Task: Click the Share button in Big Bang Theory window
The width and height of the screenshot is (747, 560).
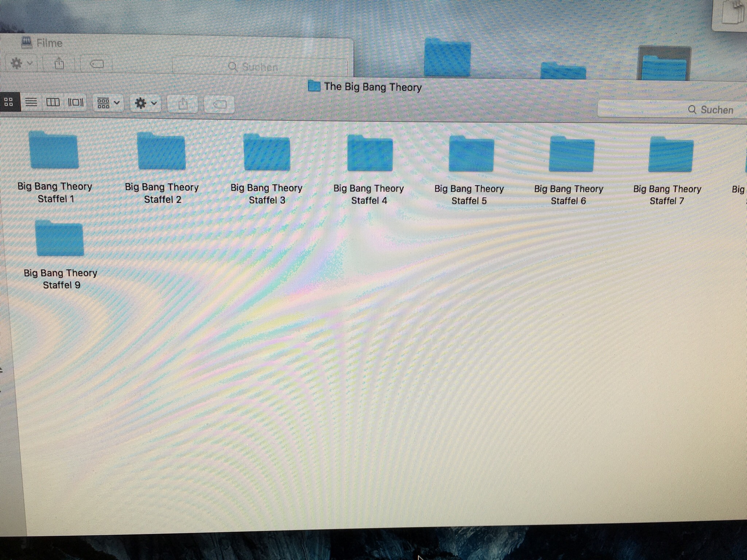Action: (183, 104)
